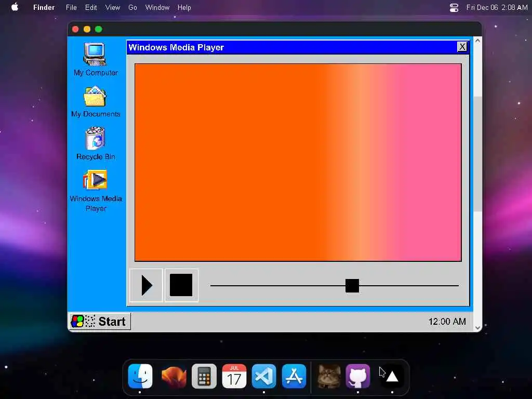This screenshot has width=532, height=399.
Task: Click the Apple menu logo
Action: point(15,7)
